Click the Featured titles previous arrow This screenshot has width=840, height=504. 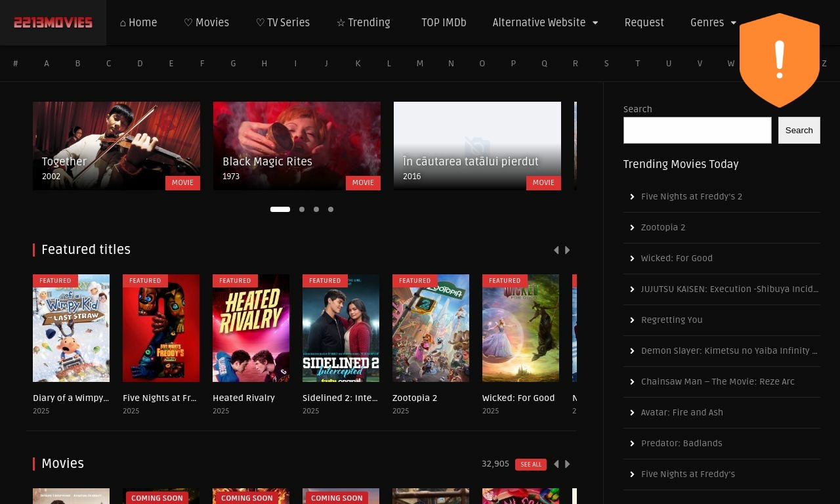click(x=556, y=250)
